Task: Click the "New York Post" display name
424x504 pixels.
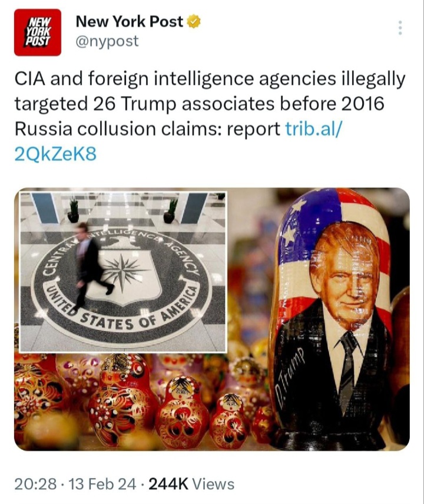Action: 130,22
